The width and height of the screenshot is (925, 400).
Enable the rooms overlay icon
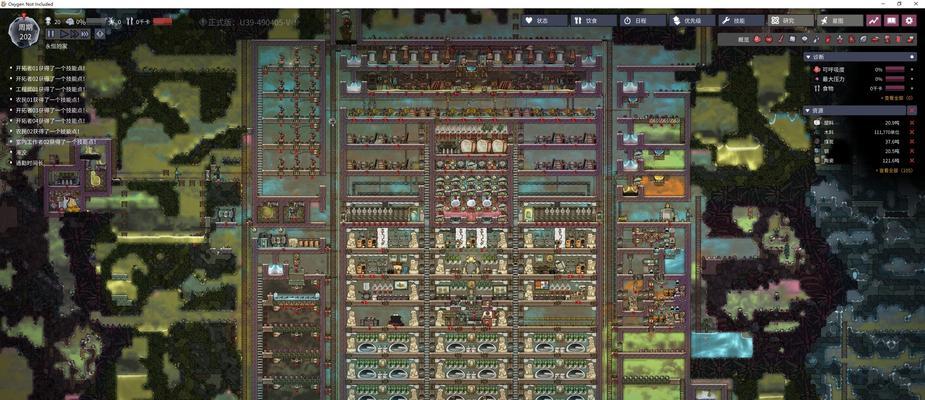(875, 39)
